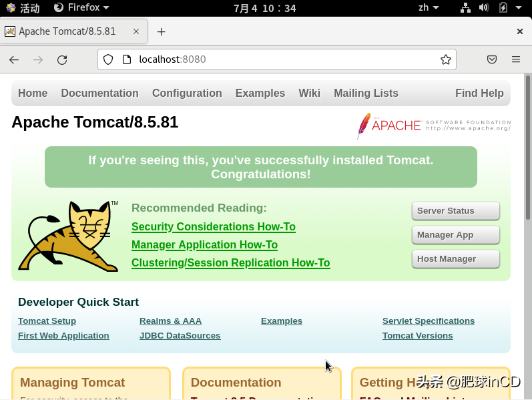Click the forward navigation arrow
532x400 pixels.
click(x=38, y=60)
